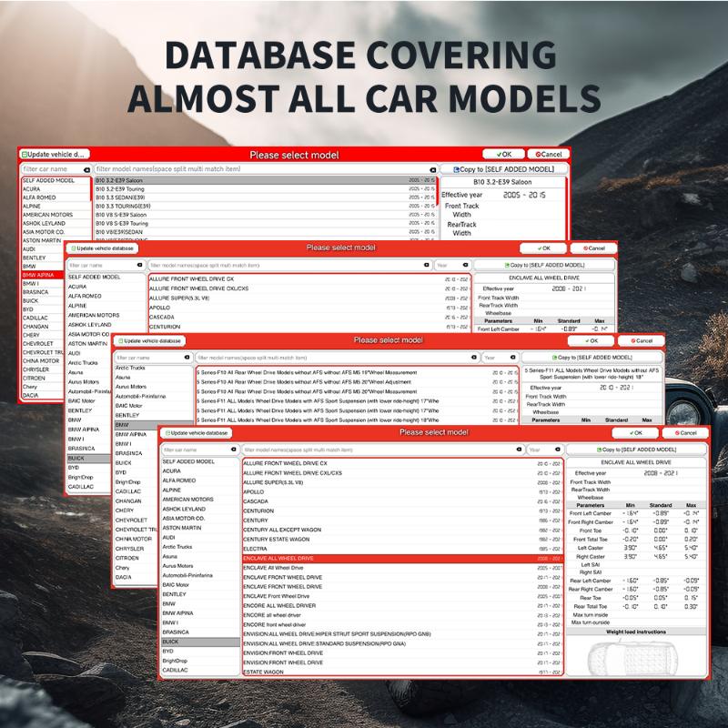Clear the model filter in the B10 dialog
The image size is (728, 728).
tap(431, 169)
